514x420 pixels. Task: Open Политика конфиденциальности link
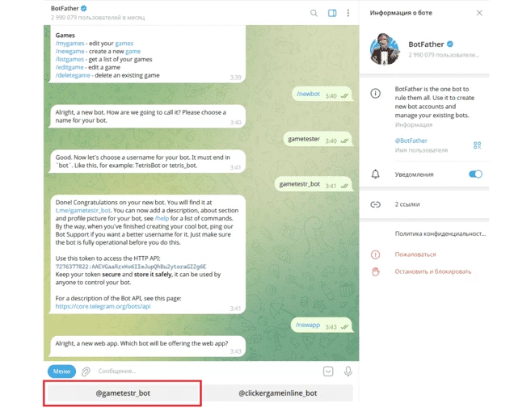coord(440,234)
